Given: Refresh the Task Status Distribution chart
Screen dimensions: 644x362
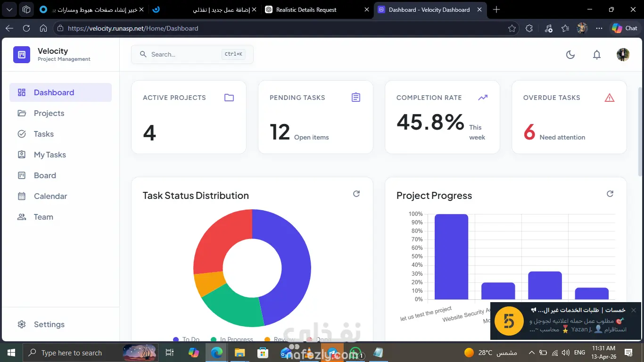Looking at the screenshot, I should click(x=356, y=194).
